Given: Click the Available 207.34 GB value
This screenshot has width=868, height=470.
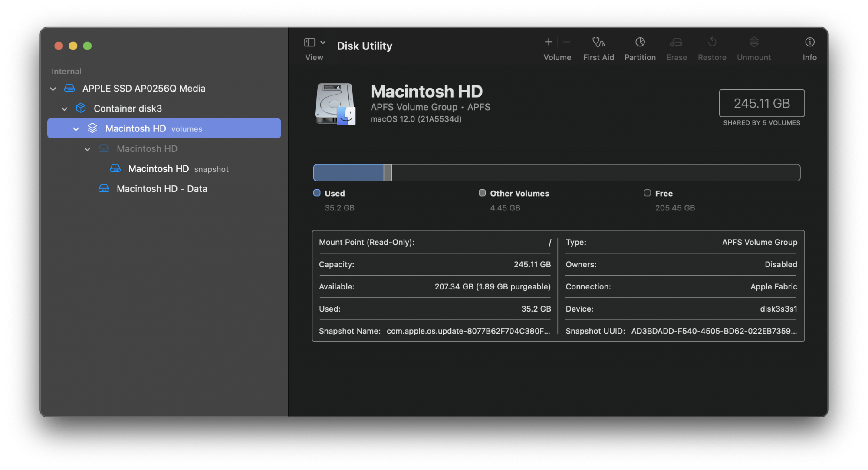Looking at the screenshot, I should pyautogui.click(x=493, y=287).
